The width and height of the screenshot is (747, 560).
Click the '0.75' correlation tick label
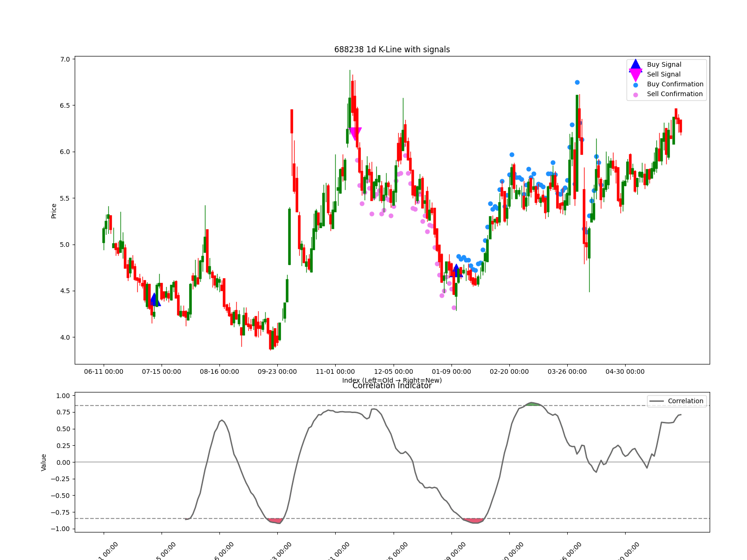pyautogui.click(x=63, y=413)
